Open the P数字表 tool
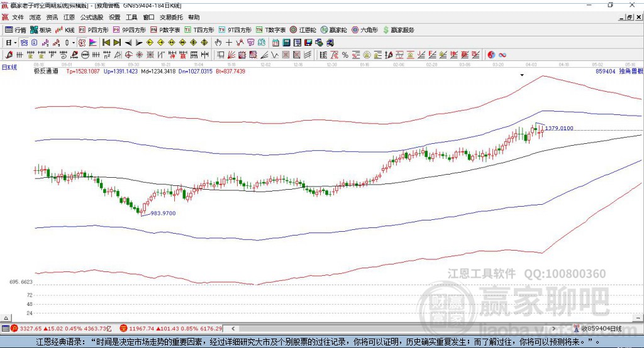This screenshot has height=348, width=644. [x=165, y=30]
